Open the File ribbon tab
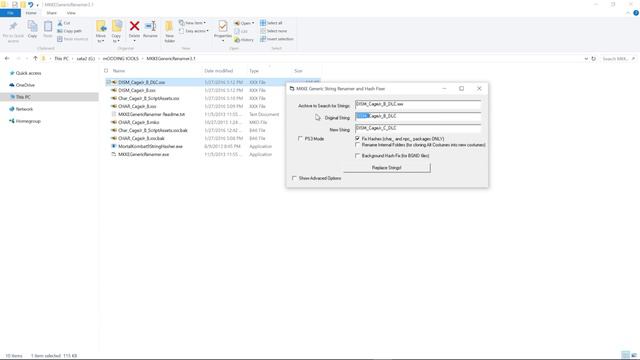 click(x=10, y=13)
